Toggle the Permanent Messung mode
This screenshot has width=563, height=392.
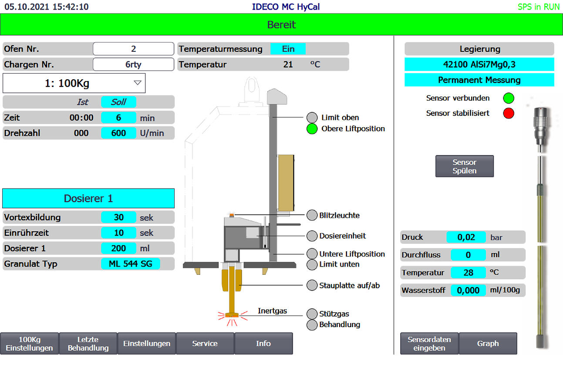click(x=479, y=80)
